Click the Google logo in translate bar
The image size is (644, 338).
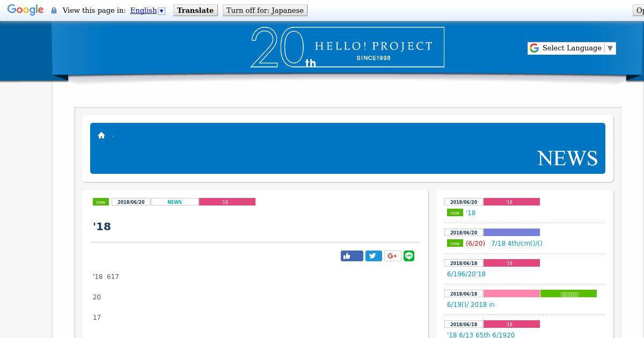tap(25, 10)
